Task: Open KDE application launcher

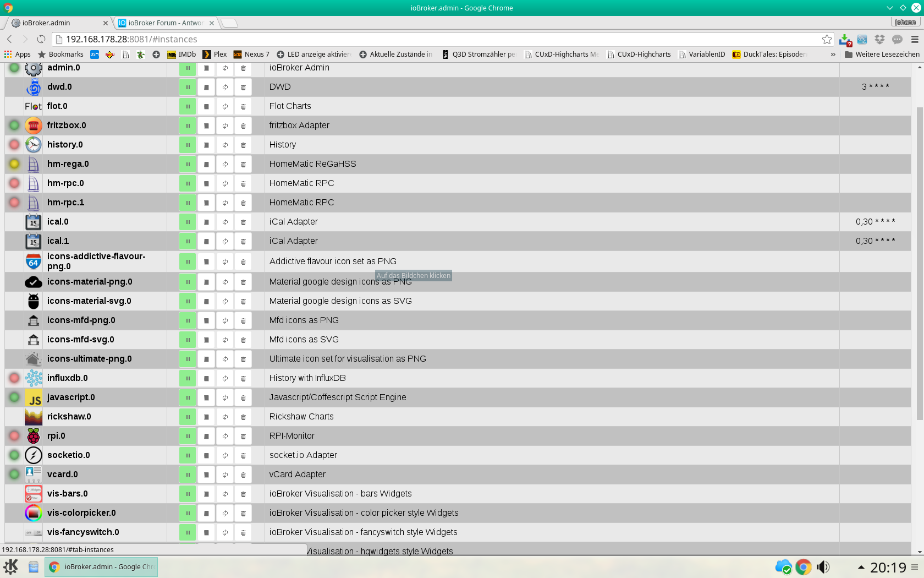Action: (11, 566)
